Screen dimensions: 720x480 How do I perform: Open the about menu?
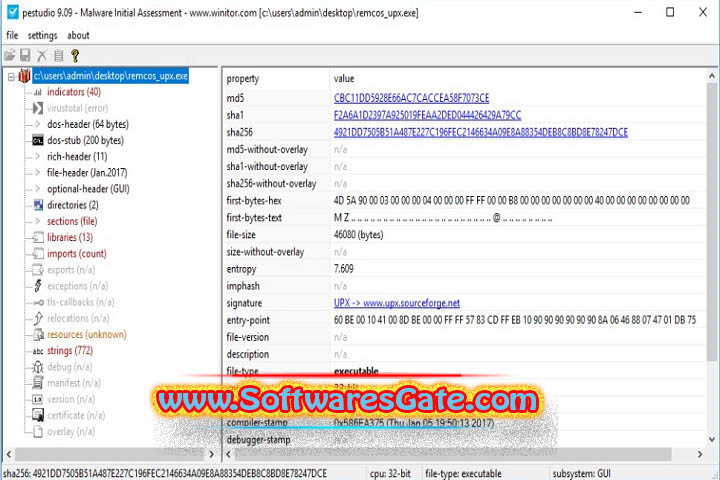78,35
